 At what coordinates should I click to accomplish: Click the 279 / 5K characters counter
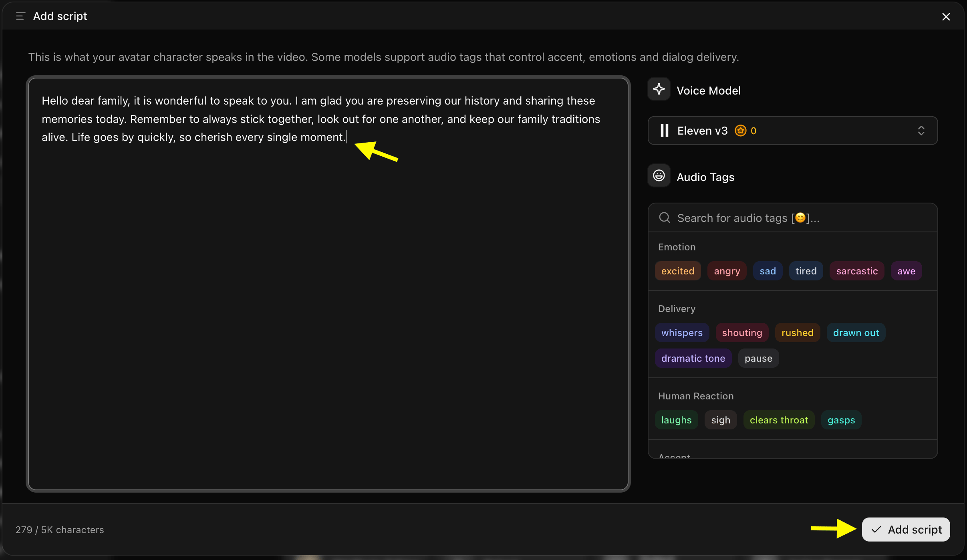click(60, 530)
